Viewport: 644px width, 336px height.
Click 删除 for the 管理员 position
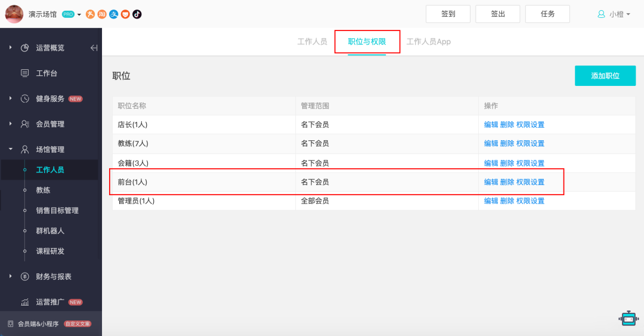(507, 201)
